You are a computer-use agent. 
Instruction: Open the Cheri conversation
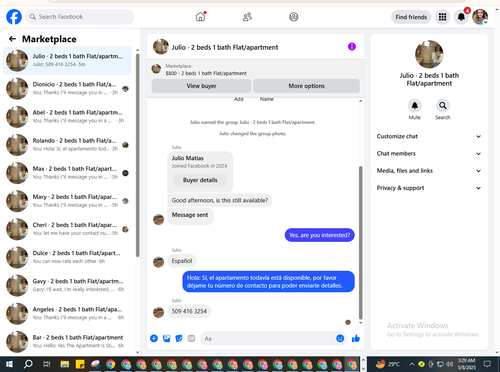(67, 229)
